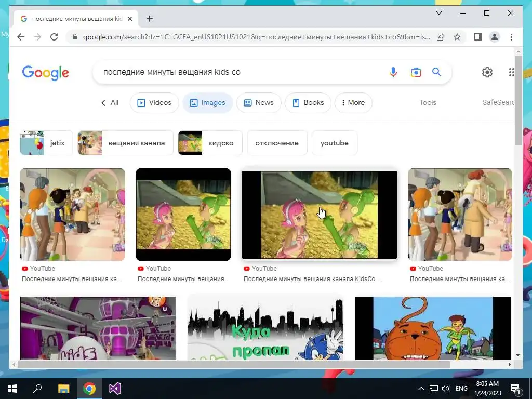Open the Google apps grid
The width and height of the screenshot is (532, 399).
pos(511,72)
